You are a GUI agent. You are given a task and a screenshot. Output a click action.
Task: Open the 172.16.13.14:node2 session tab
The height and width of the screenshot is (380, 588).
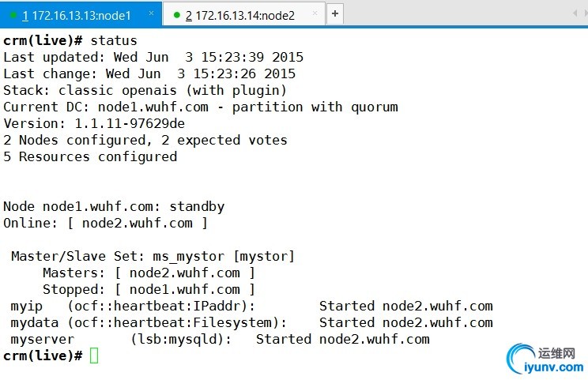(244, 14)
